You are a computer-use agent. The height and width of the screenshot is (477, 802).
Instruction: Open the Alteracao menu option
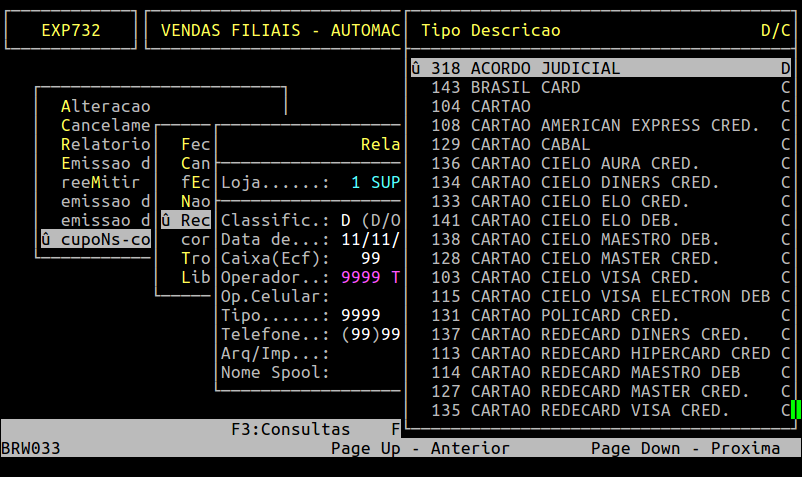[105, 107]
